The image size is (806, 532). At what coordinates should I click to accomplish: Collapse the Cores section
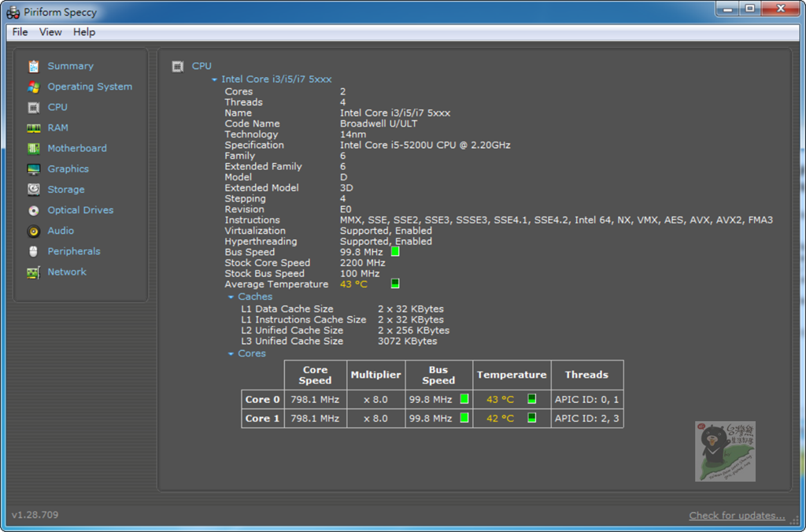(x=231, y=354)
